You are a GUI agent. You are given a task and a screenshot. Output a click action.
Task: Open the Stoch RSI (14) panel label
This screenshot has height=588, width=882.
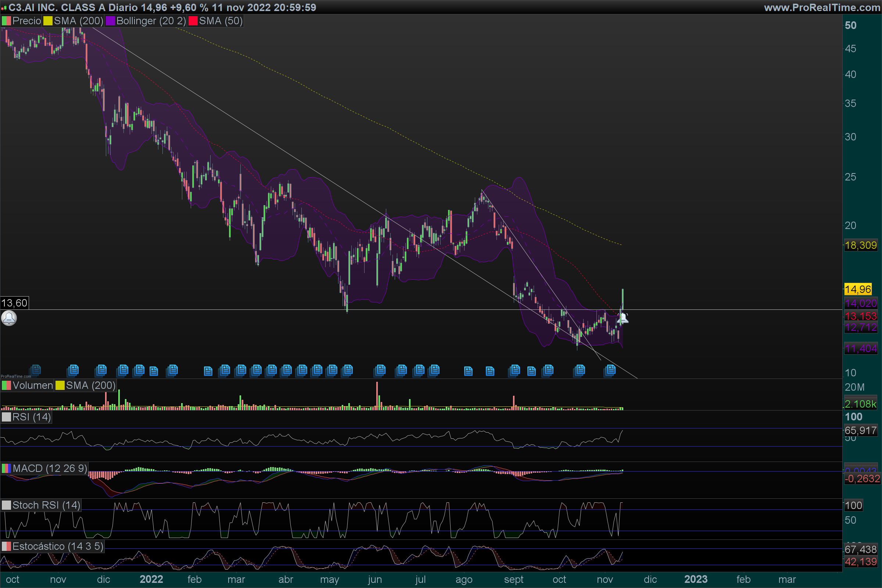[46, 505]
